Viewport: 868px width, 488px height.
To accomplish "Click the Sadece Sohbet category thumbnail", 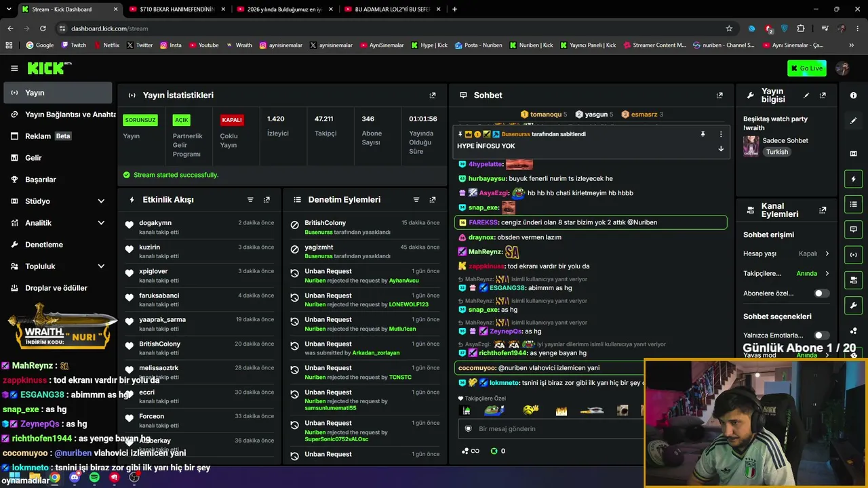I will pos(751,146).
